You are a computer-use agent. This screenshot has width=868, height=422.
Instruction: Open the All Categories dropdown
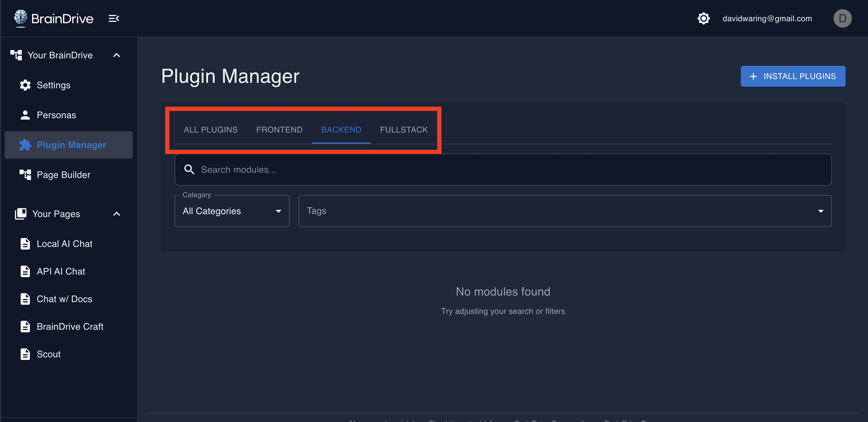(232, 211)
